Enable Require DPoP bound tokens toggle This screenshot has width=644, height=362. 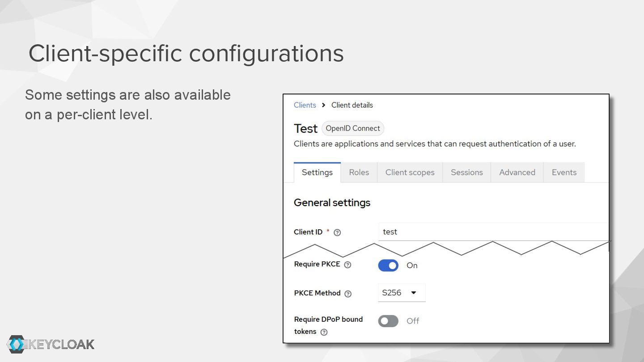tap(388, 321)
